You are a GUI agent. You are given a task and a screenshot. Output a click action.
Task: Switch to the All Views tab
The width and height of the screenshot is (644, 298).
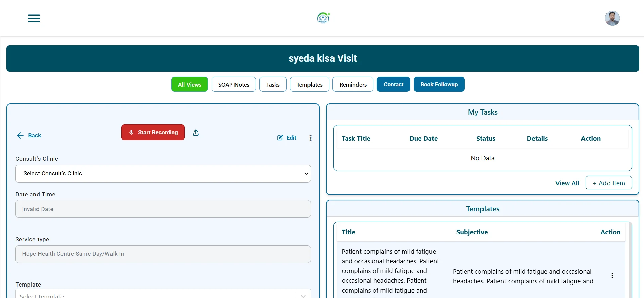190,84
